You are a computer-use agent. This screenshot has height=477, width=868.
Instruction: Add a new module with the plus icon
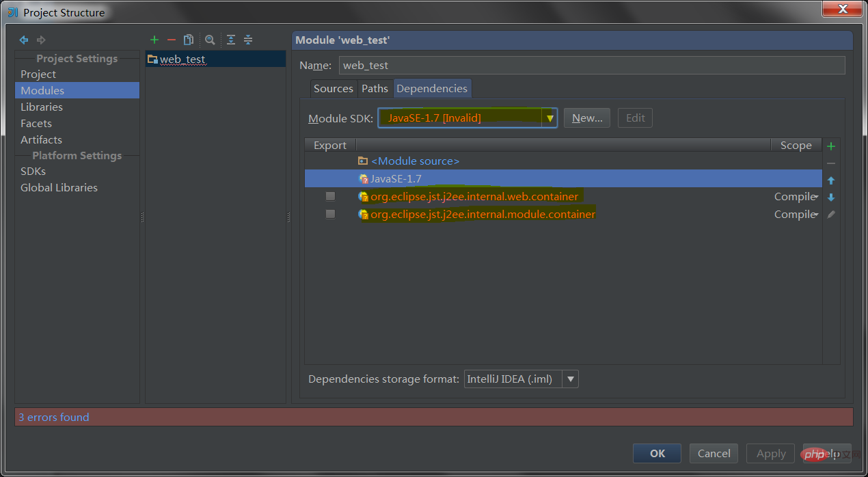click(154, 40)
